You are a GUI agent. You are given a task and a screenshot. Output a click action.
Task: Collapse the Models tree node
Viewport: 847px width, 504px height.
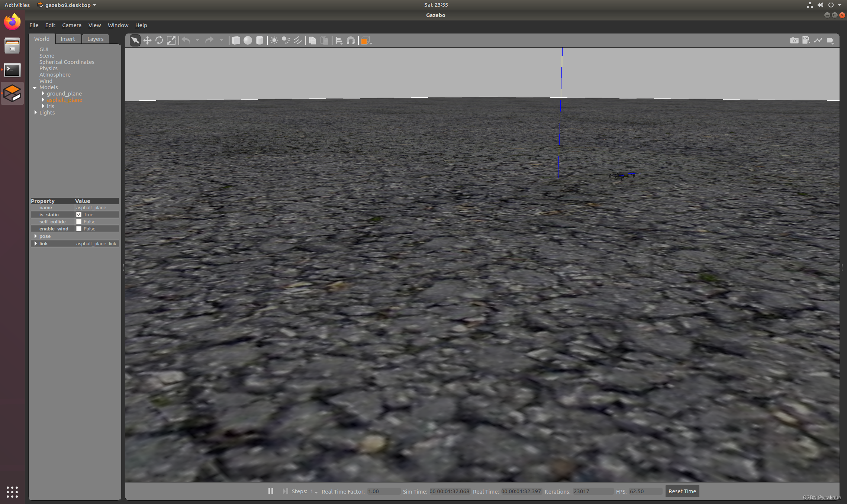coord(35,87)
